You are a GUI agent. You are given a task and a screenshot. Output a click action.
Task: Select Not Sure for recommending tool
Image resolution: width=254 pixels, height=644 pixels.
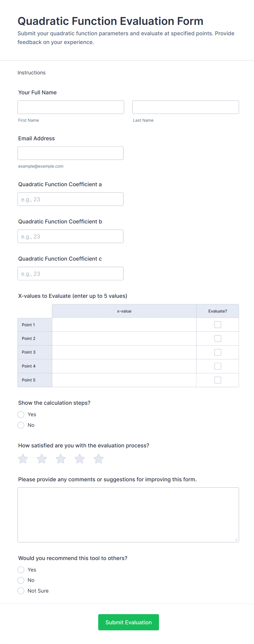click(21, 591)
